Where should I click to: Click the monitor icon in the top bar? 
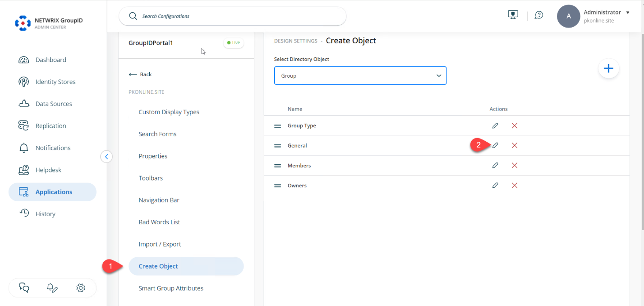[x=512, y=14]
